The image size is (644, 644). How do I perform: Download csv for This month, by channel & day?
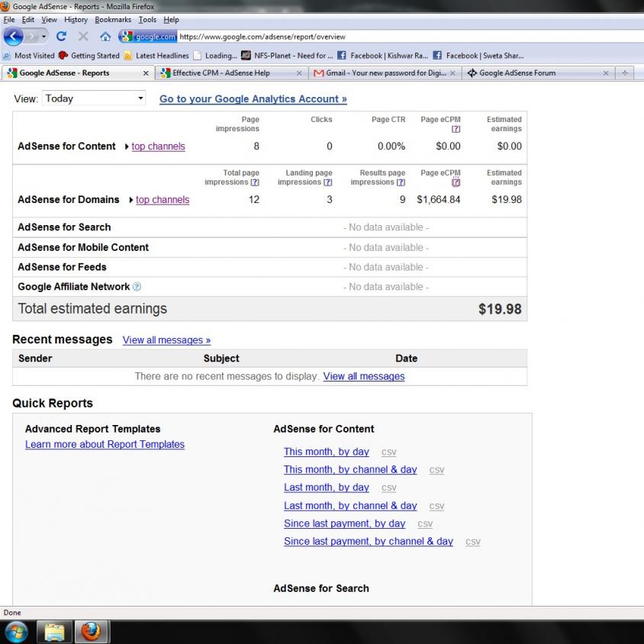pos(436,470)
